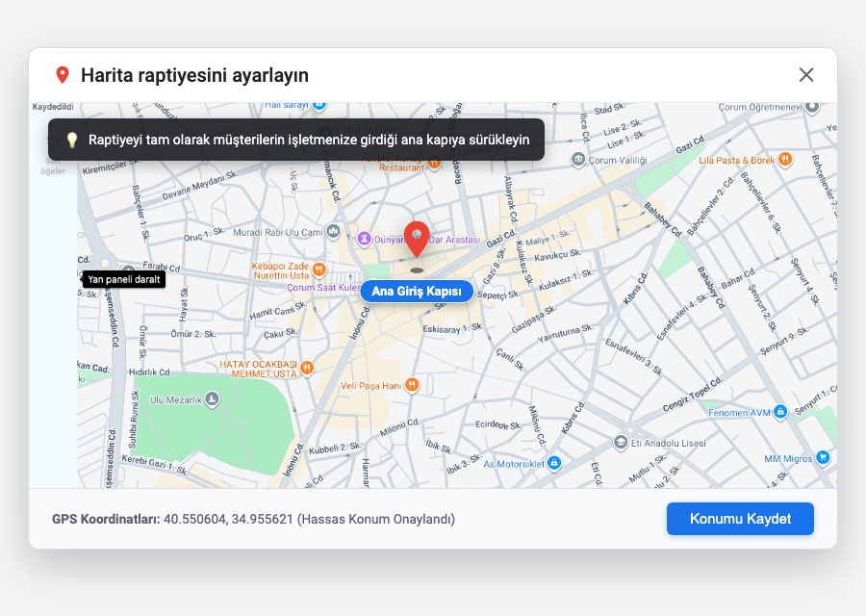Image resolution: width=866 pixels, height=616 pixels.
Task: Click the Esnafevleri 3. Sk. street label
Action: point(634,357)
